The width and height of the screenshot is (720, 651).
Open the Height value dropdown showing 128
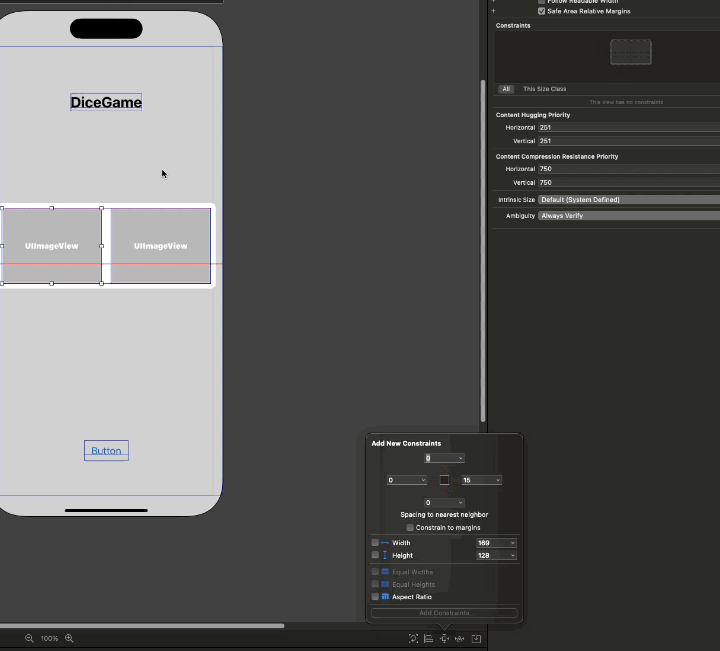(x=512, y=556)
